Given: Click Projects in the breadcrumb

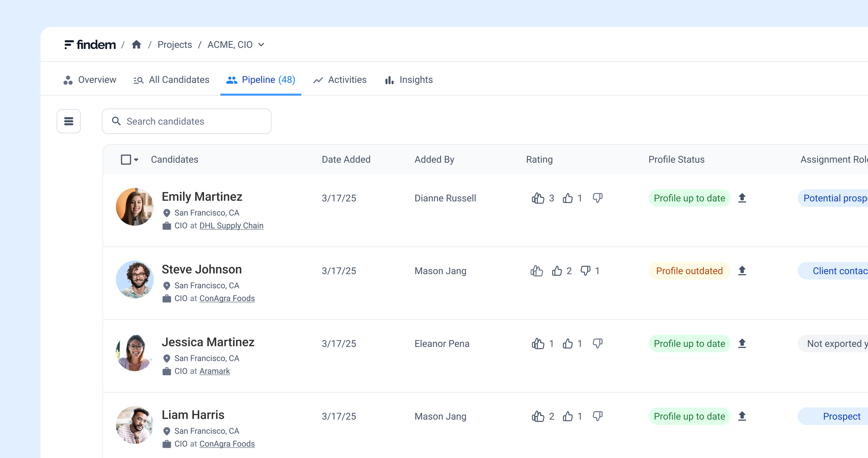Looking at the screenshot, I should pos(175,45).
